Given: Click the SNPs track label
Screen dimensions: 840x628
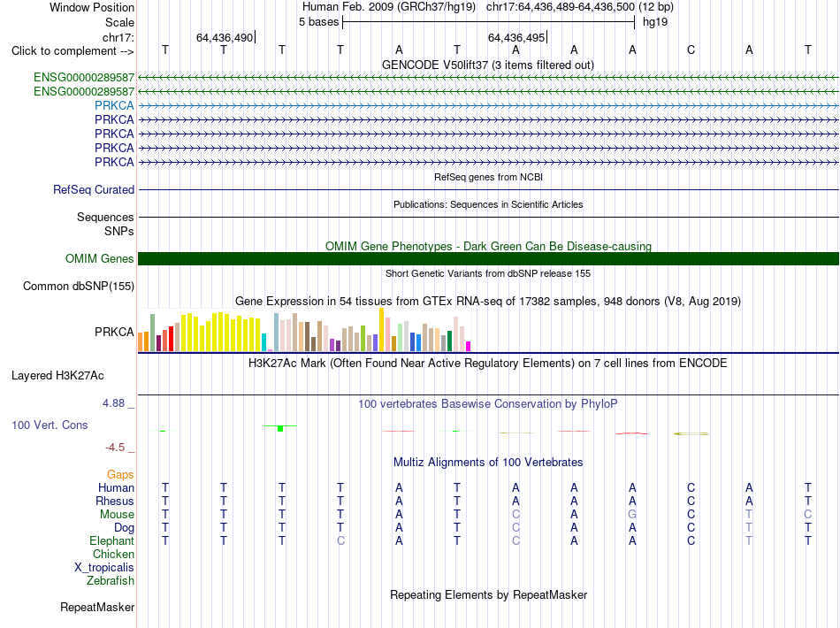Looking at the screenshot, I should 119,231.
